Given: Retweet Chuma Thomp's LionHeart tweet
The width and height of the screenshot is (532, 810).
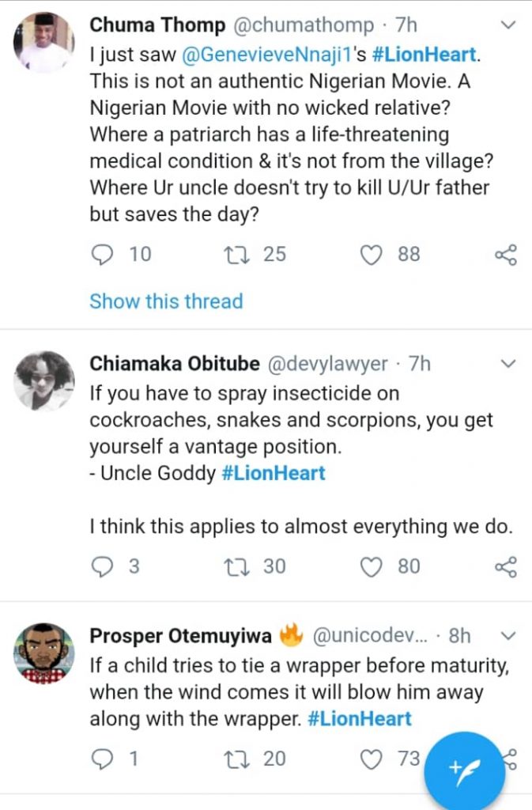Looking at the screenshot, I should point(235,255).
